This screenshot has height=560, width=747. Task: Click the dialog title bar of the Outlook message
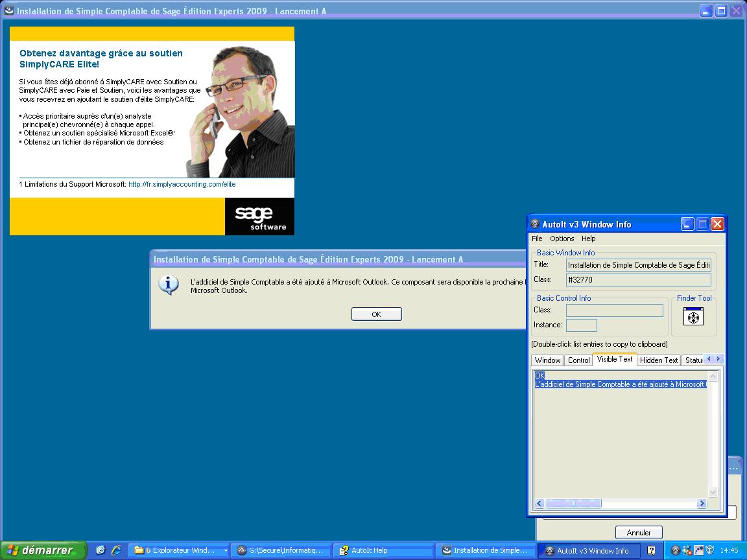pyautogui.click(x=338, y=259)
